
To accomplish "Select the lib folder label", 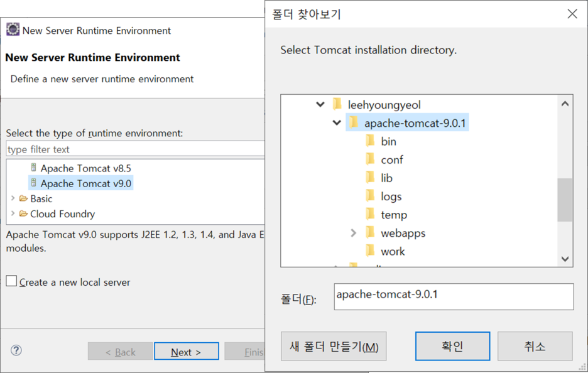I will pos(386,178).
